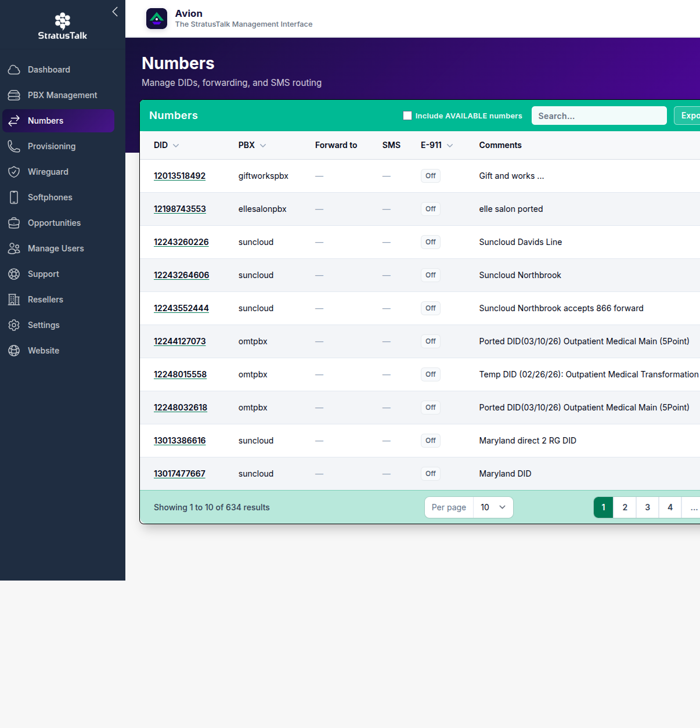Click the StratusTalk logo in sidebar

[x=63, y=27]
